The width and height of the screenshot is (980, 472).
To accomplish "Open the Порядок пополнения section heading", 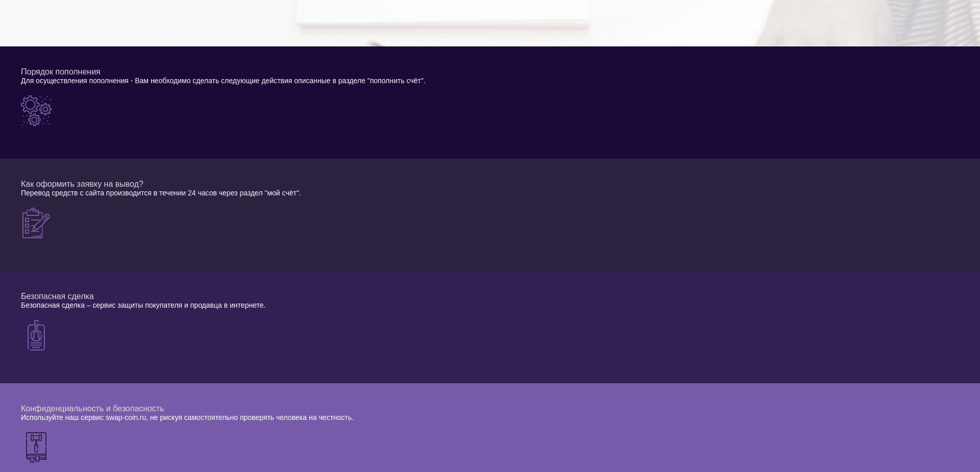I will pos(60,71).
